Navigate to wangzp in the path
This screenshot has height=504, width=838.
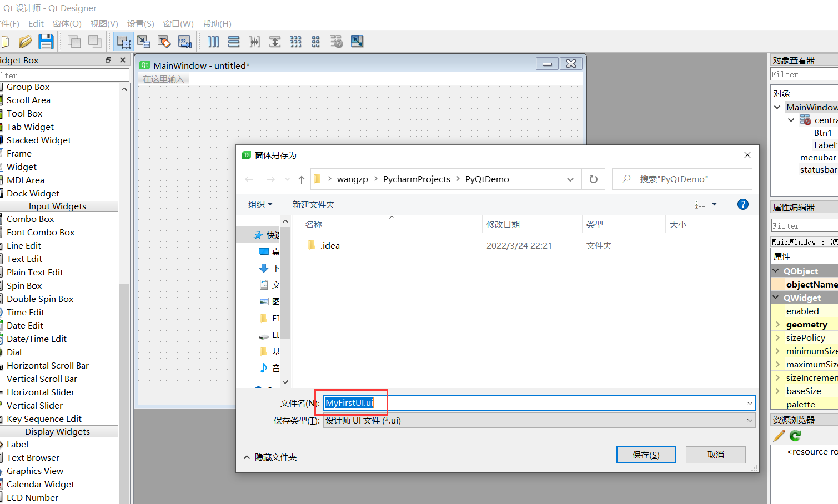click(x=353, y=179)
